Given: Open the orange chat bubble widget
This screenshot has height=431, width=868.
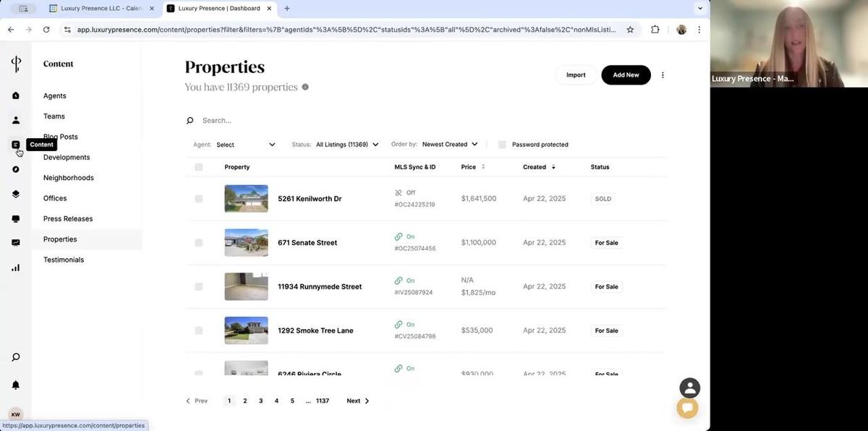Looking at the screenshot, I should (x=687, y=408).
